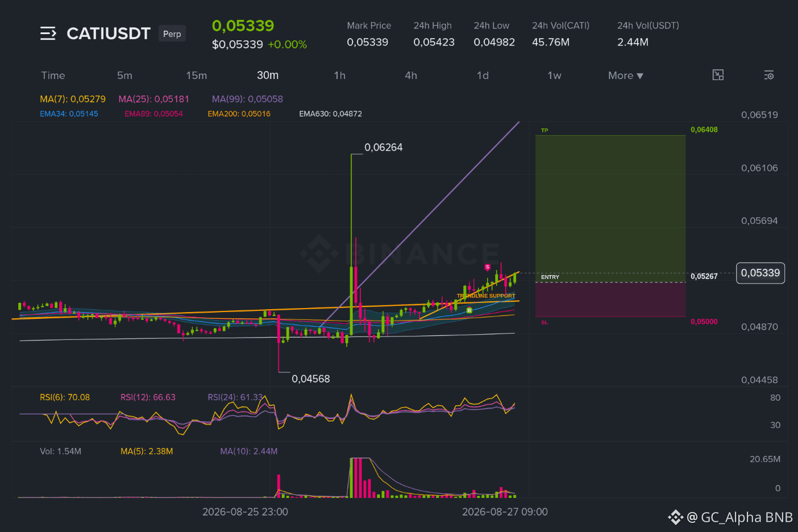Click the Mark Price value

pos(368,42)
